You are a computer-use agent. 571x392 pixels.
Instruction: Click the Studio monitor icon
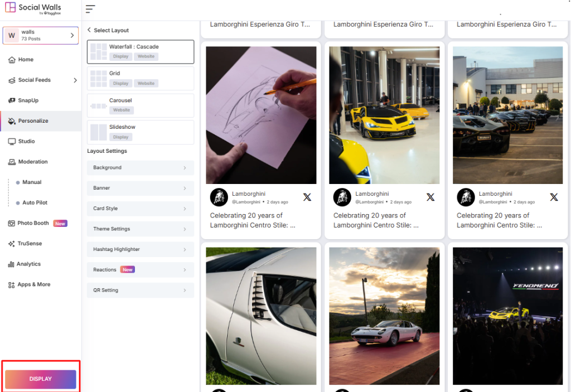pyautogui.click(x=12, y=142)
